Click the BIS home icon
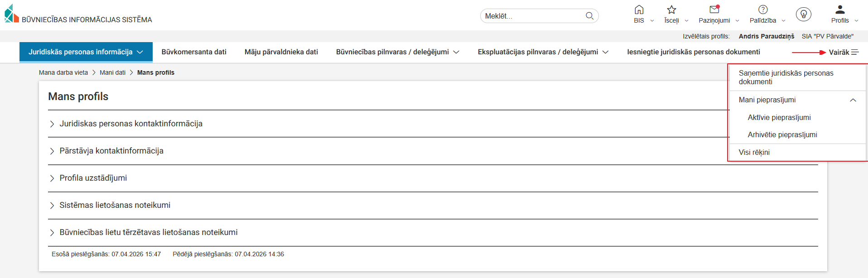This screenshot has height=278, width=868. [639, 10]
